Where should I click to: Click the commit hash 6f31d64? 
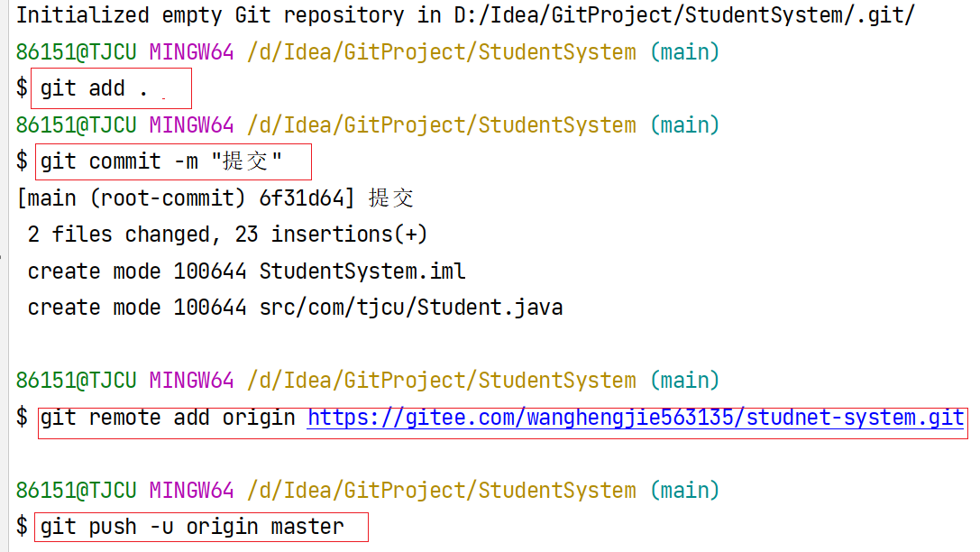click(314, 198)
